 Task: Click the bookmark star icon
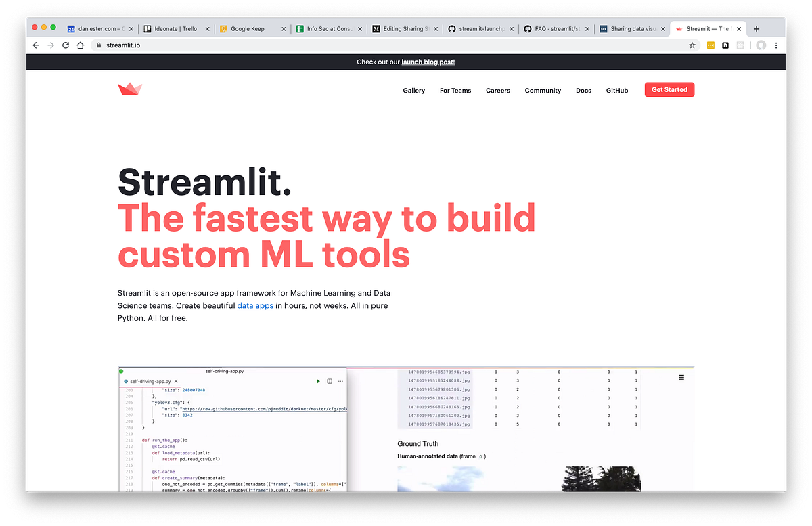tap(692, 45)
